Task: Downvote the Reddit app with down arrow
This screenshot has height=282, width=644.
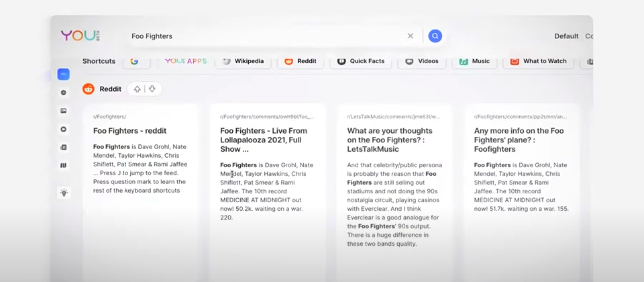Action: coord(152,89)
